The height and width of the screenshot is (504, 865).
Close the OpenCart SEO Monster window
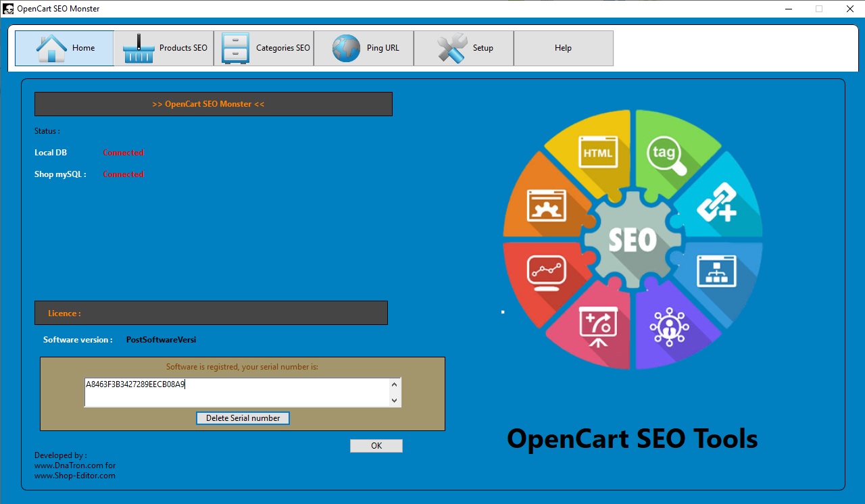[x=850, y=9]
